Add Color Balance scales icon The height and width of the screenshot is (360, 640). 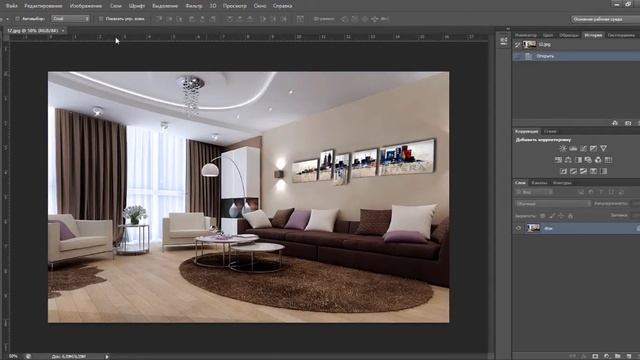point(568,160)
